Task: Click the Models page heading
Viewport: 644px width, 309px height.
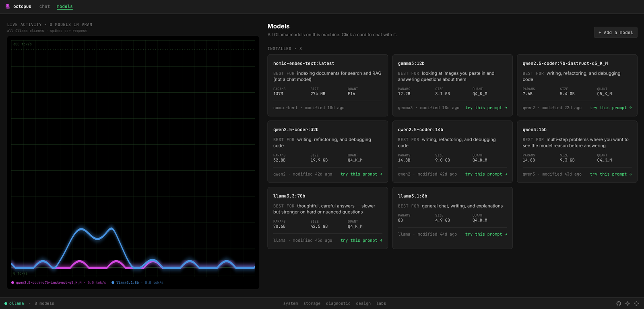Action: [279, 26]
